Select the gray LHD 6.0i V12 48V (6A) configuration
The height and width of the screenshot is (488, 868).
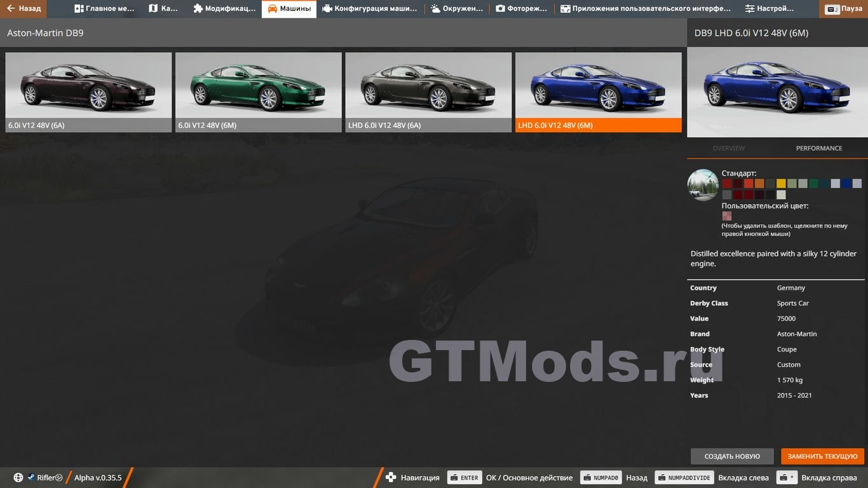point(428,92)
